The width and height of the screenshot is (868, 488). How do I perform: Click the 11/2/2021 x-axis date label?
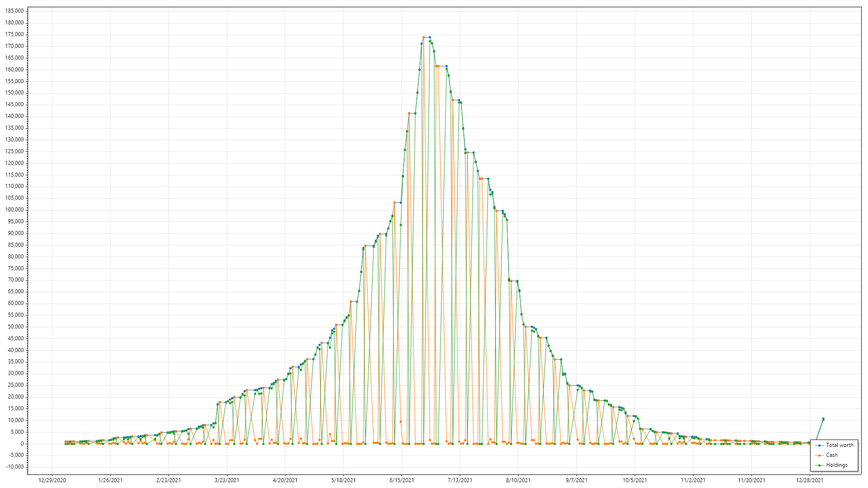(x=693, y=480)
